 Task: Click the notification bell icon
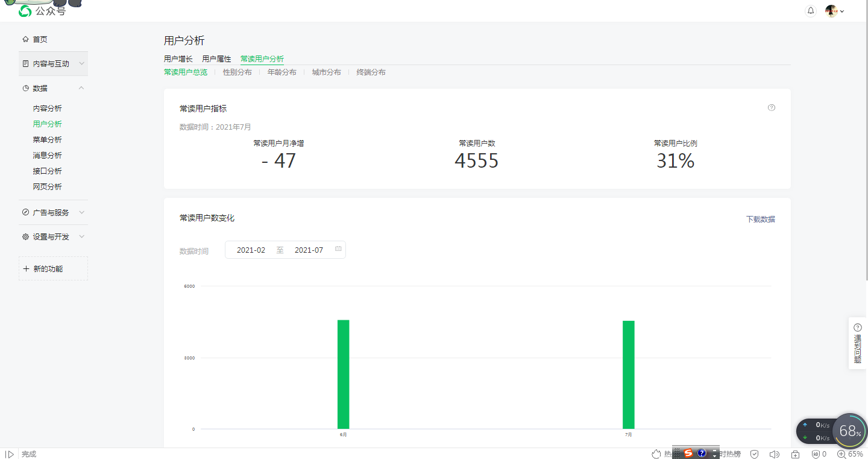(x=811, y=11)
